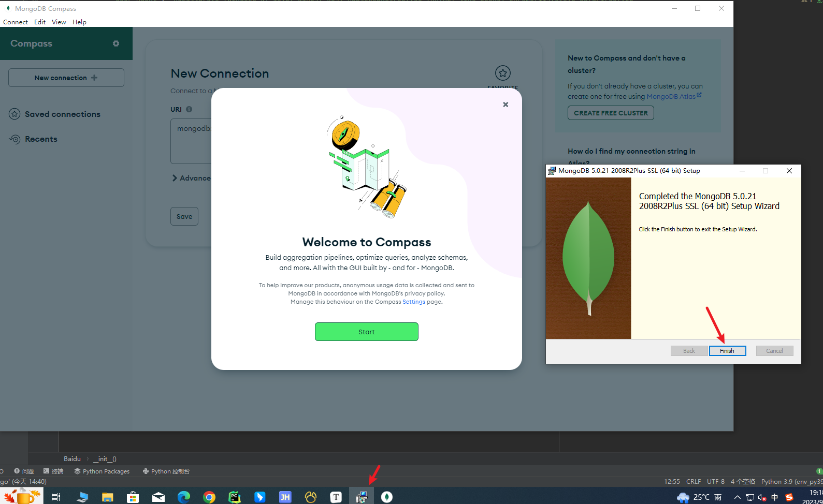This screenshot has height=504, width=823.
Task: Open File Explorer from the taskbar
Action: point(107,497)
